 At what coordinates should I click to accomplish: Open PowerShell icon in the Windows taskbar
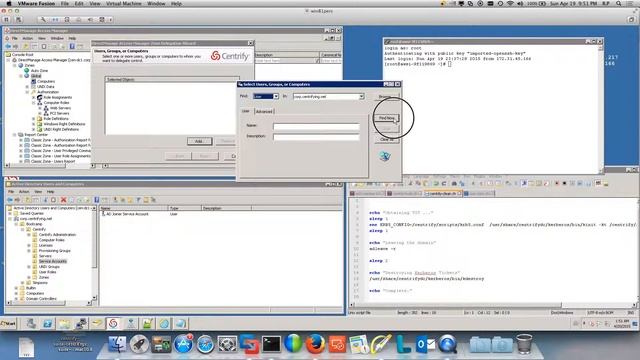(47, 324)
